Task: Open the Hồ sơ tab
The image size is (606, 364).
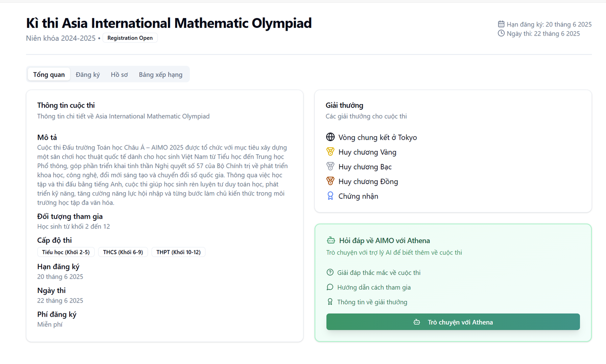Action: 119,74
